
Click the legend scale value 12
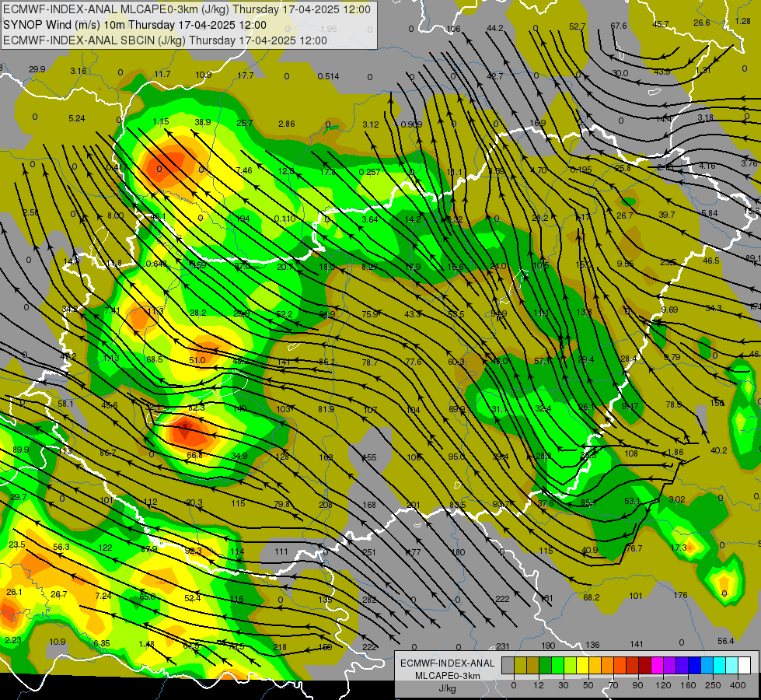(x=539, y=685)
